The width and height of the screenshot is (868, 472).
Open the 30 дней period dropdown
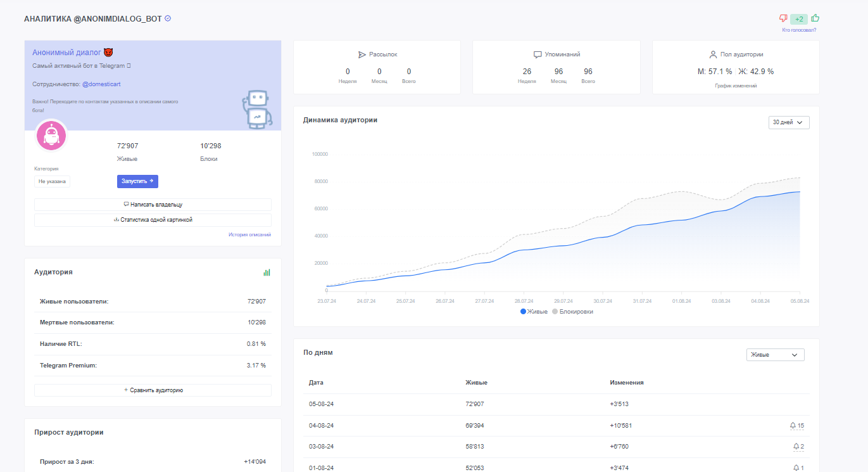tap(788, 122)
